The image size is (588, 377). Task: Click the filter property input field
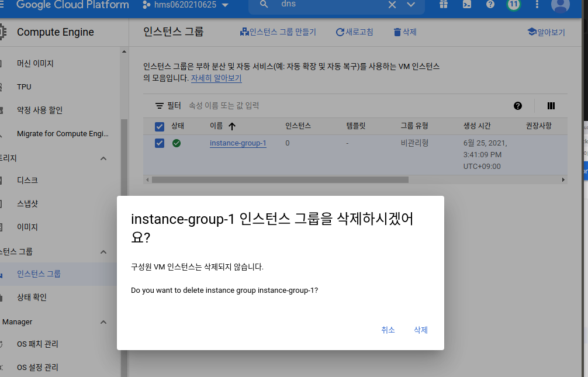[x=347, y=106]
